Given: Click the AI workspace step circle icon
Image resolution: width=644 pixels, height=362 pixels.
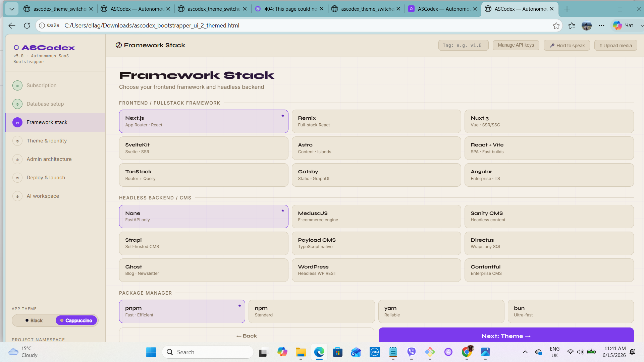Looking at the screenshot, I should coord(17,196).
